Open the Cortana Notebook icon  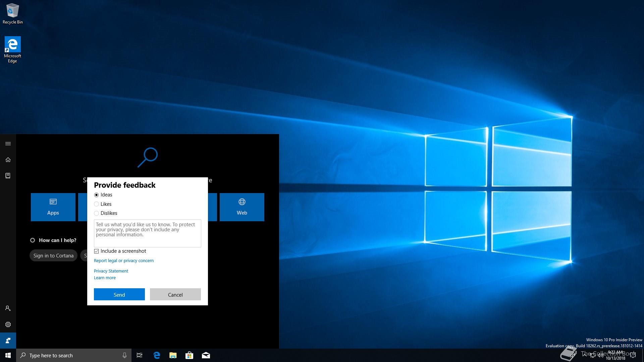[8, 176]
